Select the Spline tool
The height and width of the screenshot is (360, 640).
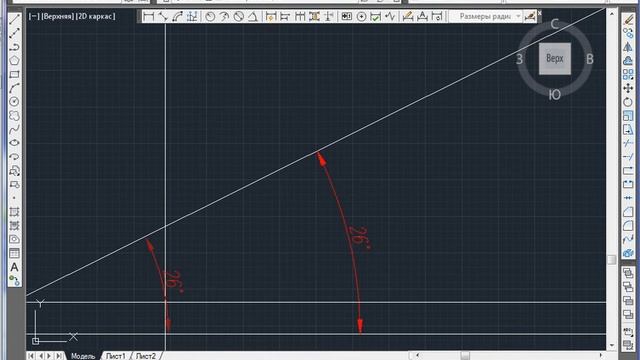click(14, 129)
